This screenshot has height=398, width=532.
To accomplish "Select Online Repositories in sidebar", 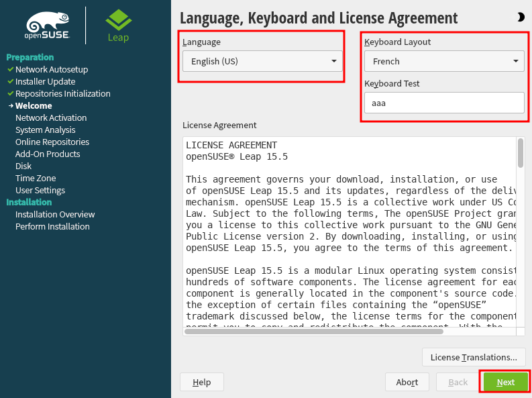I will tap(52, 142).
